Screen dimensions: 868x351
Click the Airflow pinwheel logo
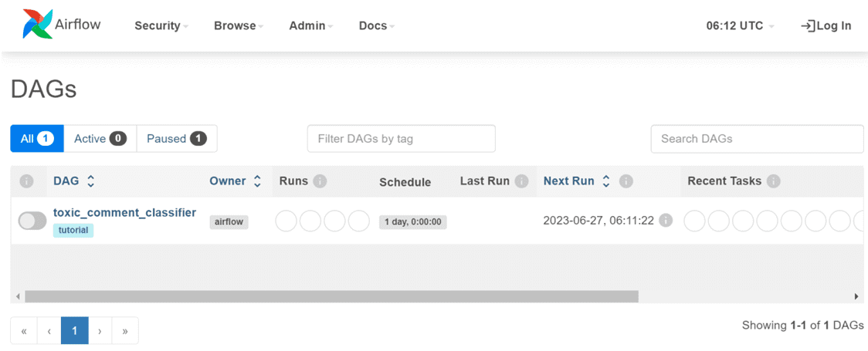tap(37, 25)
